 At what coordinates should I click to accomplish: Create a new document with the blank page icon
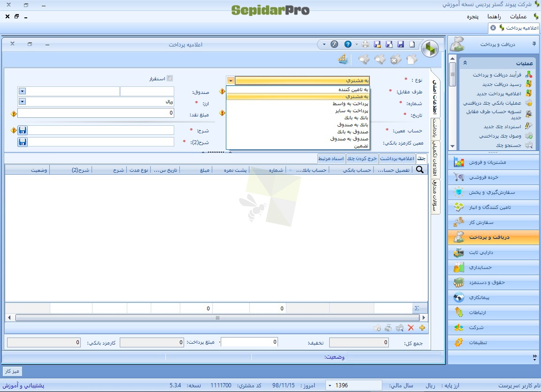coord(412,44)
